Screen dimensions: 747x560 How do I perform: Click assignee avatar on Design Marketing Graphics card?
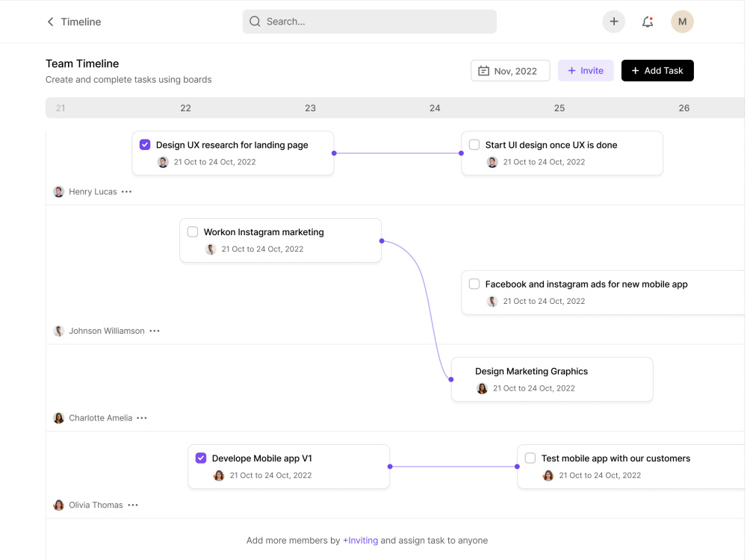tap(482, 388)
